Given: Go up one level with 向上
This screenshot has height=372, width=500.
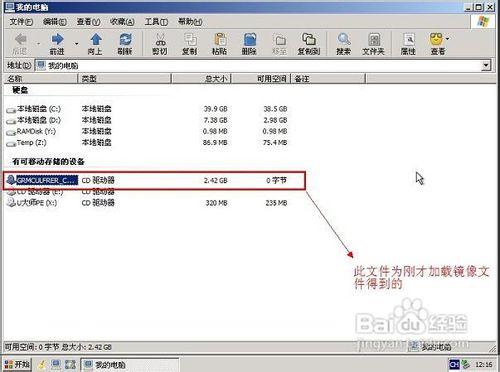Looking at the screenshot, I should 96,39.
